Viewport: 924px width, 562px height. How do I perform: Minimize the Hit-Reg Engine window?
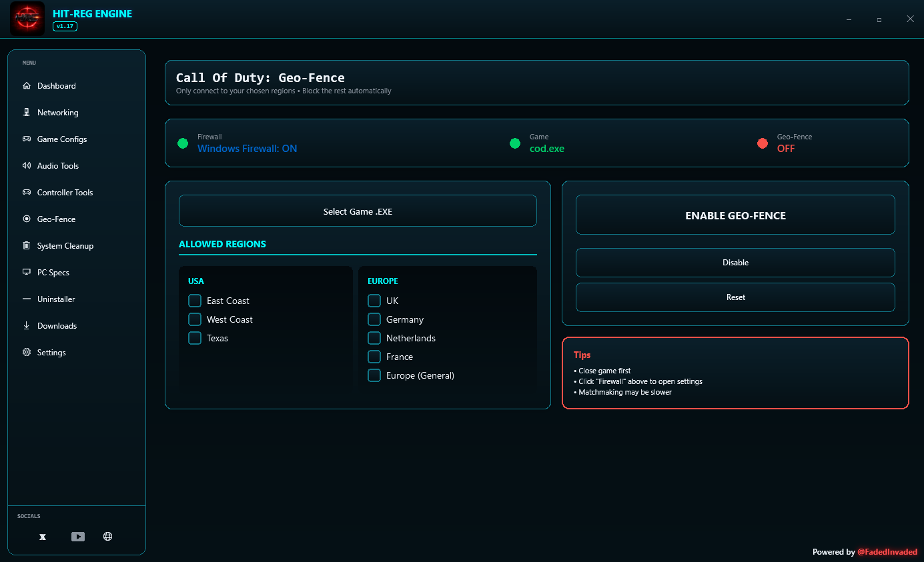tap(849, 19)
